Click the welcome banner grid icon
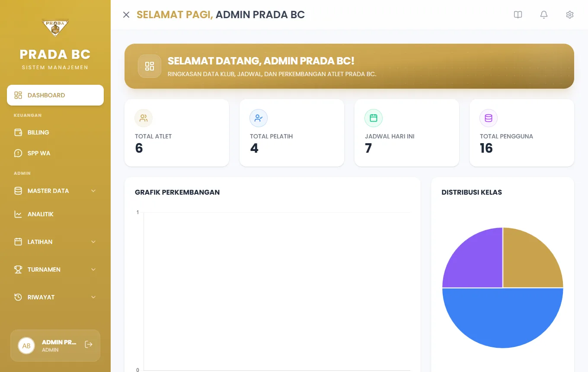588x372 pixels. click(x=150, y=66)
